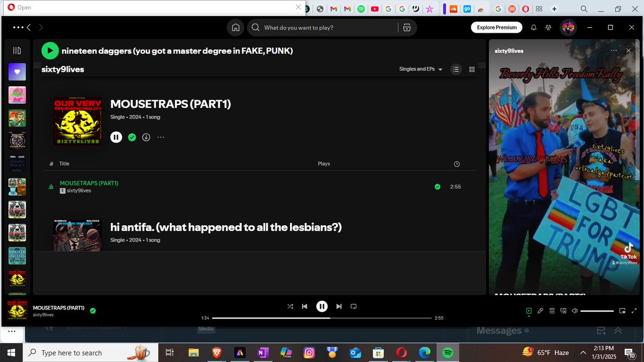This screenshot has height=362, width=644.
Task: Open What's New notifications bell
Action: 533,27
